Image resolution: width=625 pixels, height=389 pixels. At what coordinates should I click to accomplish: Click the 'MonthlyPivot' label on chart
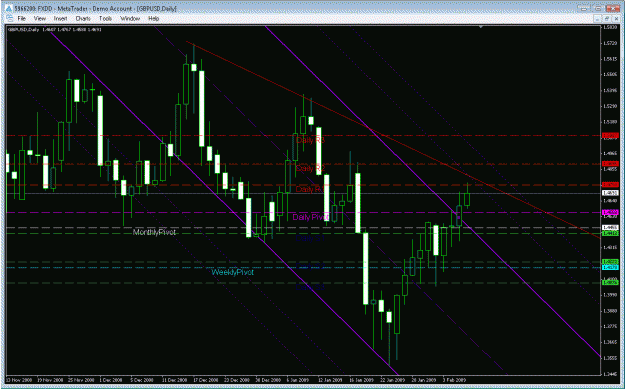point(154,232)
